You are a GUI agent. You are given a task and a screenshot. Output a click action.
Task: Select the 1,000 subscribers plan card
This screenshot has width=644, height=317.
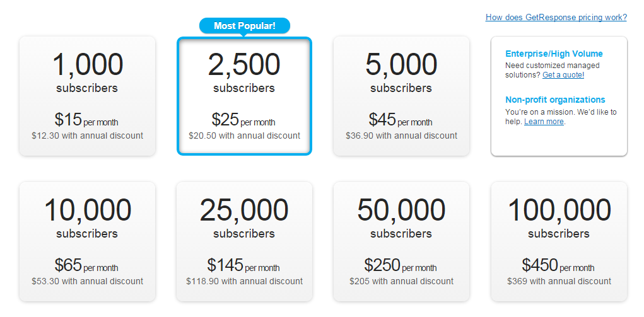pos(87,96)
